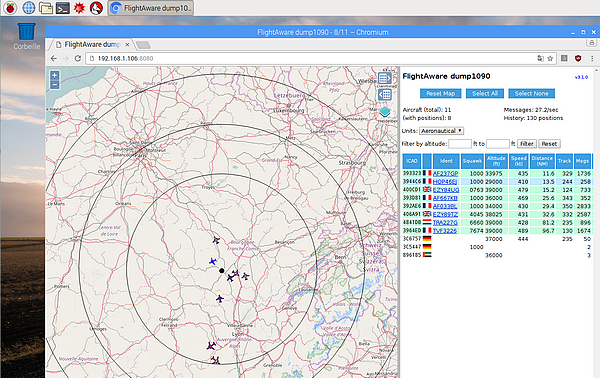The width and height of the screenshot is (600, 378).
Task: Apply the altitude Filter button
Action: (527, 144)
